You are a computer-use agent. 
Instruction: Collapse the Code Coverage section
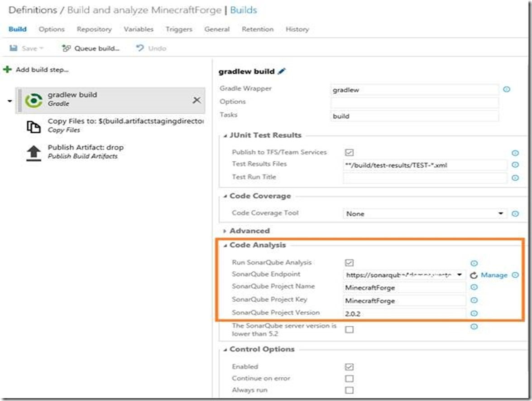click(225, 197)
